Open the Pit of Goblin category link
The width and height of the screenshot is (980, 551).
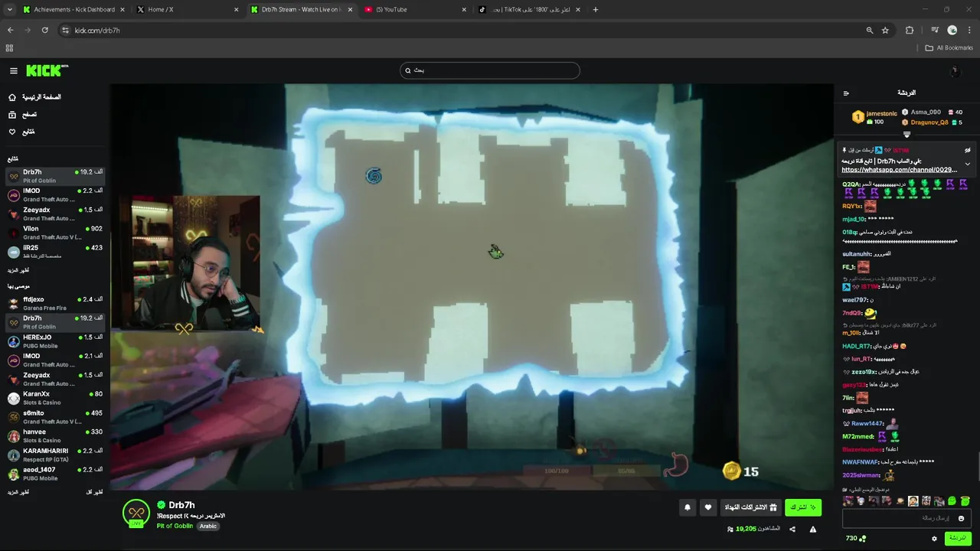point(175,526)
